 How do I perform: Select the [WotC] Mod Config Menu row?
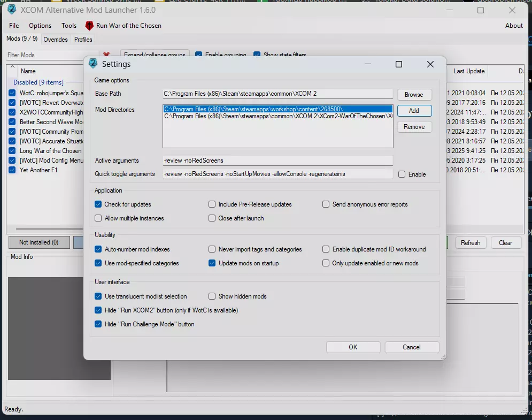coord(51,161)
